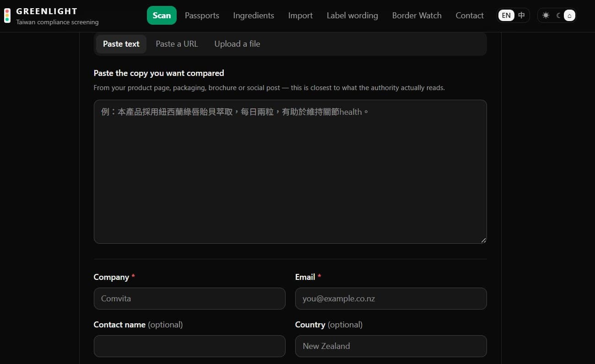The width and height of the screenshot is (595, 364).
Task: Navigate to the Import page
Action: click(300, 16)
